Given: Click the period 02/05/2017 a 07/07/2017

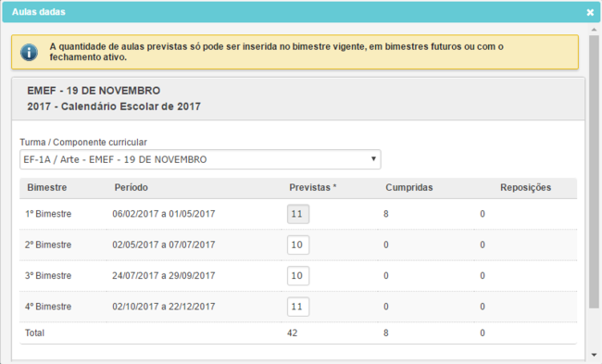Looking at the screenshot, I should tap(164, 245).
